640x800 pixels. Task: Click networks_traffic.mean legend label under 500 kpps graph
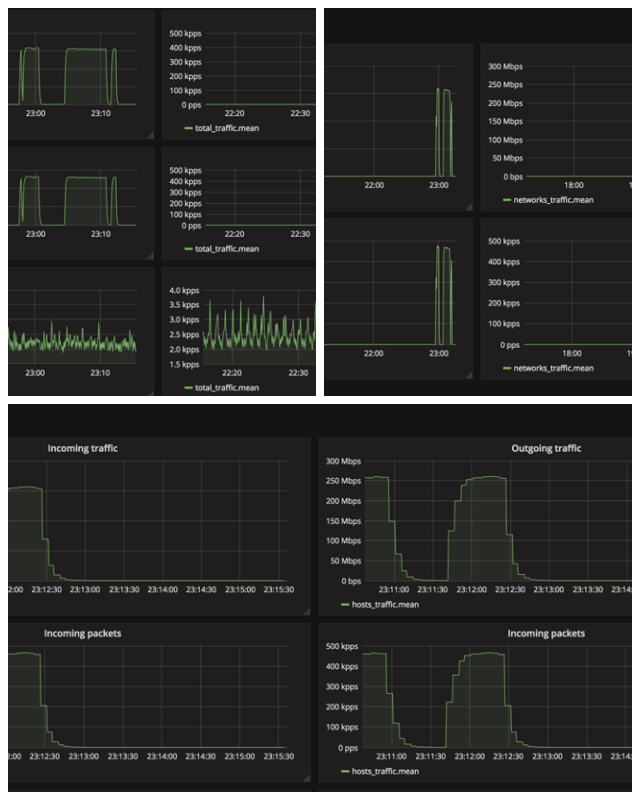[x=553, y=368]
